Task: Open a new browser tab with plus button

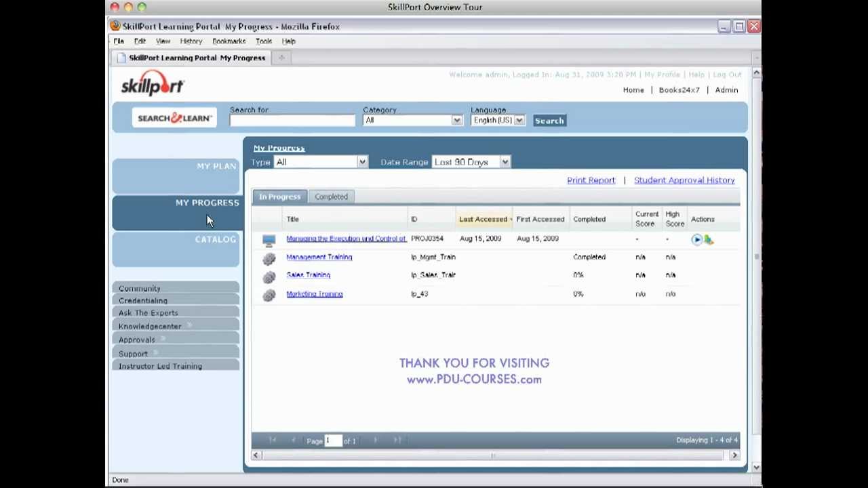Action: point(281,58)
